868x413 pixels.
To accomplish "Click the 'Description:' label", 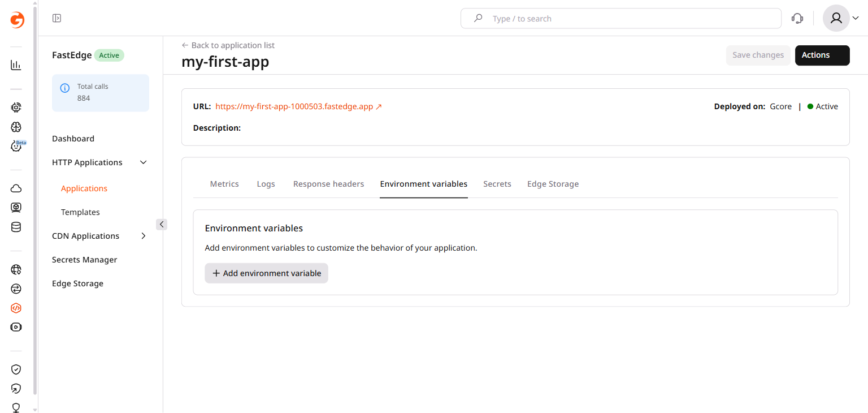I will click(x=217, y=128).
